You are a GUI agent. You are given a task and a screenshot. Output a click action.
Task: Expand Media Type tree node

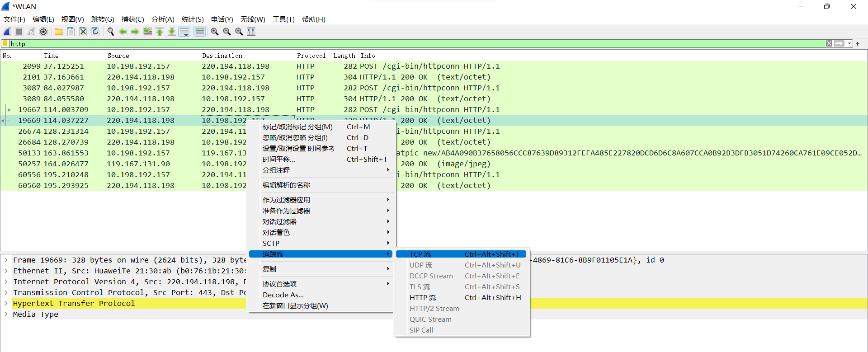[x=6, y=314]
